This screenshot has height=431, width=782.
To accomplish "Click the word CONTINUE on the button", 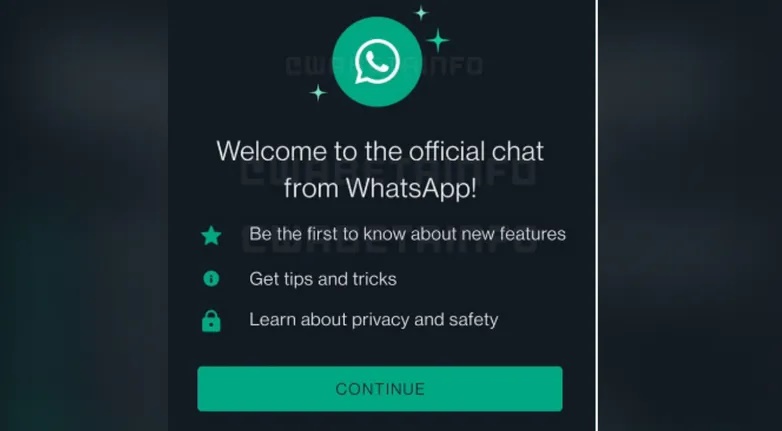I will point(380,389).
